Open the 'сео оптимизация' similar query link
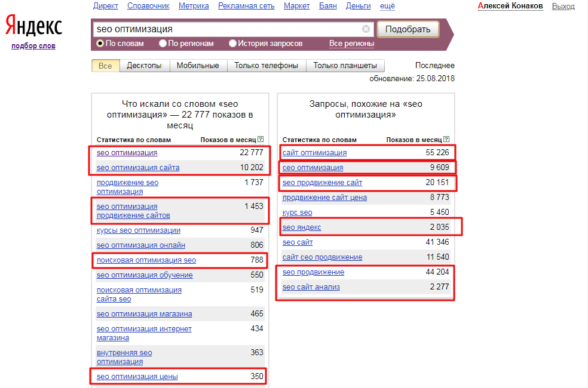The height and width of the screenshot is (388, 588). pyautogui.click(x=313, y=168)
